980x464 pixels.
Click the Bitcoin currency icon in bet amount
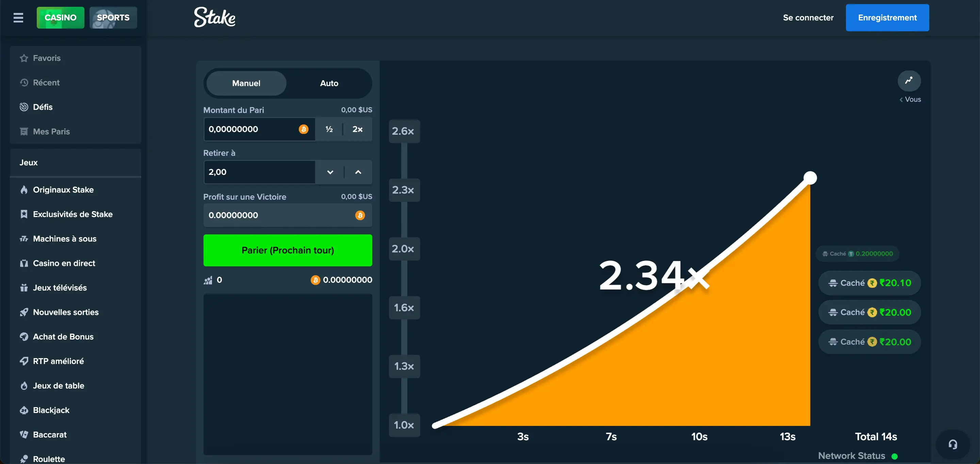point(303,129)
